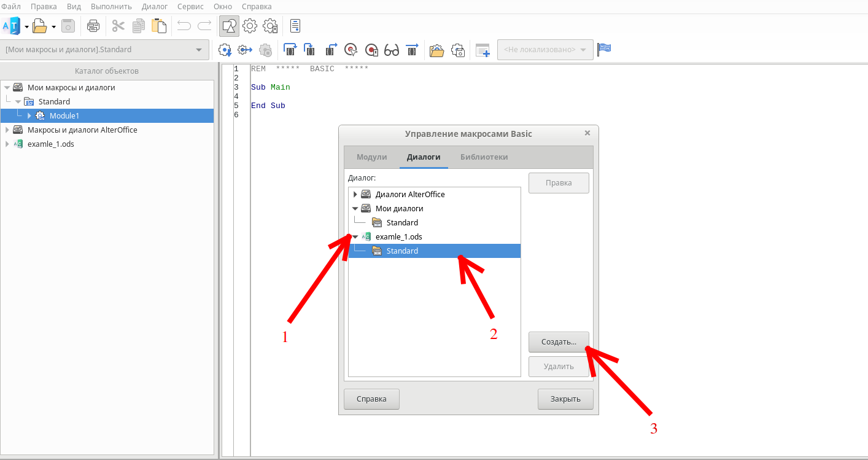Expand the Module1 tree node
Screen dimensions: 868x460
point(29,115)
